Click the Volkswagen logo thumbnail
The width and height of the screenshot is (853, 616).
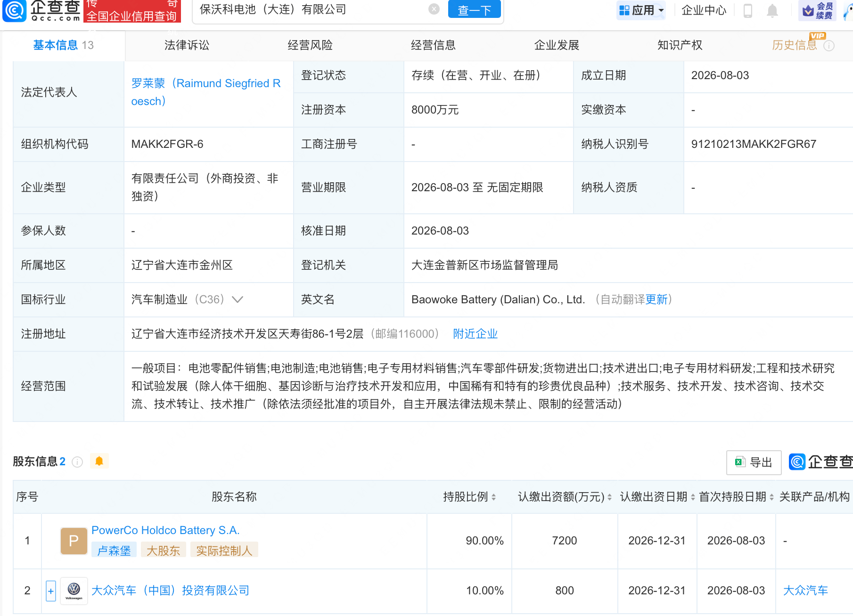[x=74, y=591]
